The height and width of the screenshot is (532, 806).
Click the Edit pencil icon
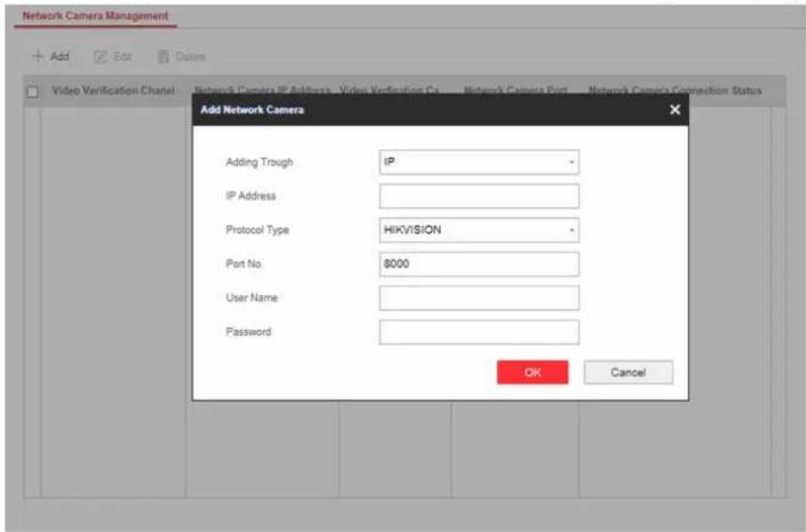pos(99,56)
